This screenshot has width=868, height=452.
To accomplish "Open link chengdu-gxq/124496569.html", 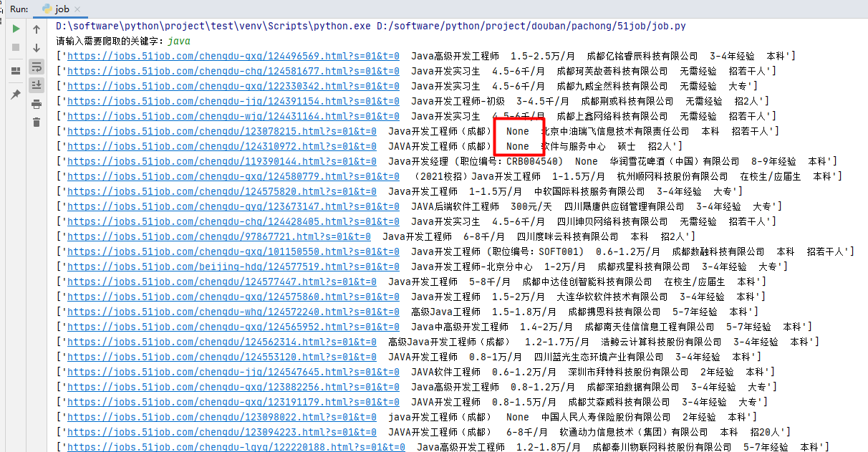I will [233, 56].
